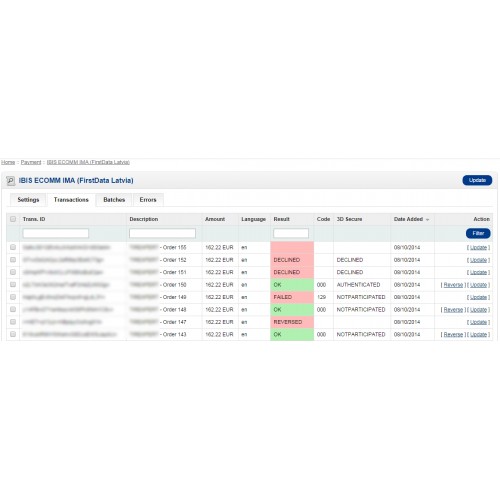This screenshot has width=500, height=500.
Task: Tick the checkbox for Order 143 row
Action: click(x=13, y=334)
